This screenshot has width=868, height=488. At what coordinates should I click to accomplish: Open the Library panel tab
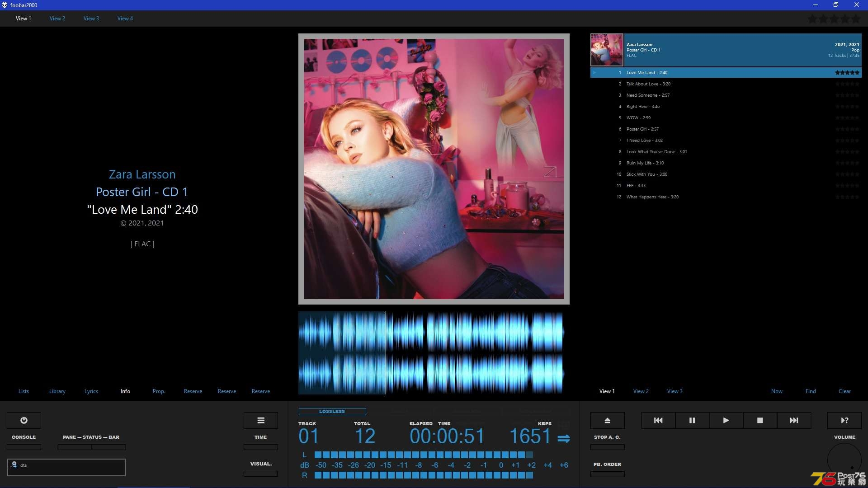coord(57,391)
